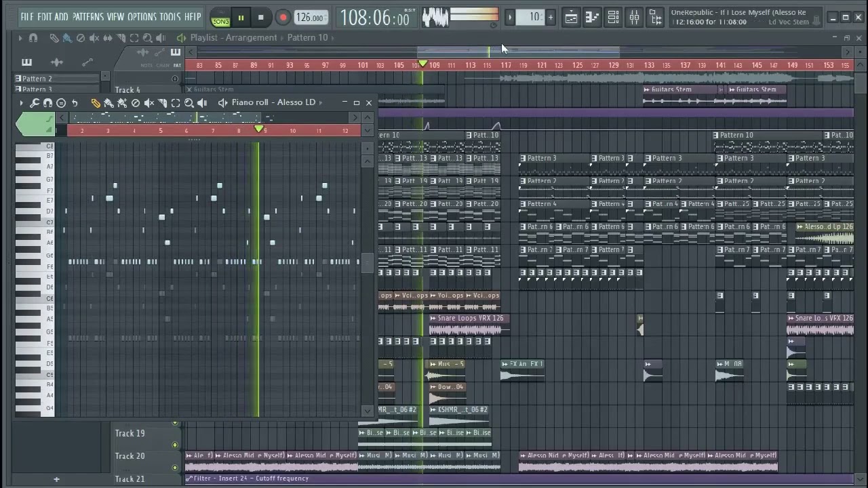Click the pattern selector arrow beside 10
868x488 pixels.
pyautogui.click(x=510, y=18)
